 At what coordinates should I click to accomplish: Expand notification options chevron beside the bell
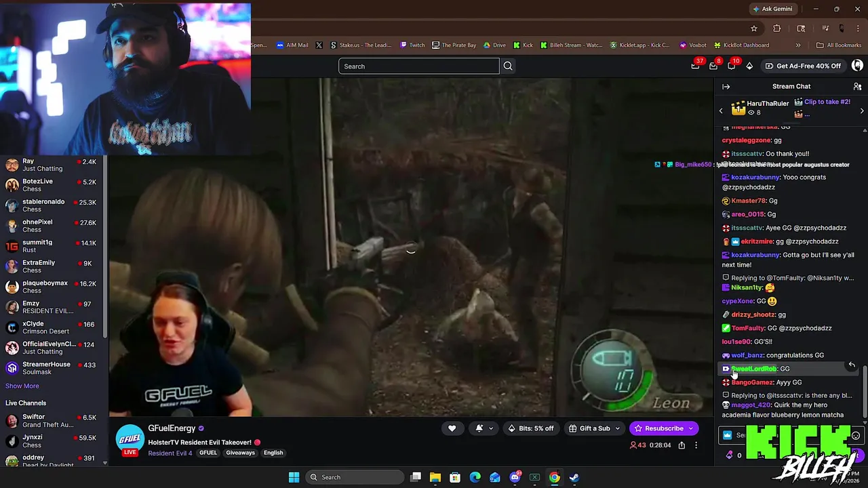491,428
